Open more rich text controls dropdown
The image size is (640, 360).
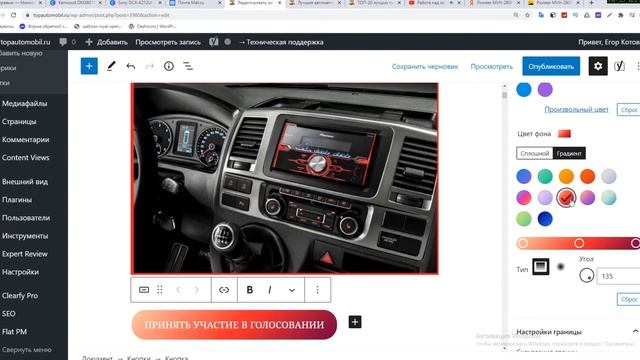[x=292, y=290]
